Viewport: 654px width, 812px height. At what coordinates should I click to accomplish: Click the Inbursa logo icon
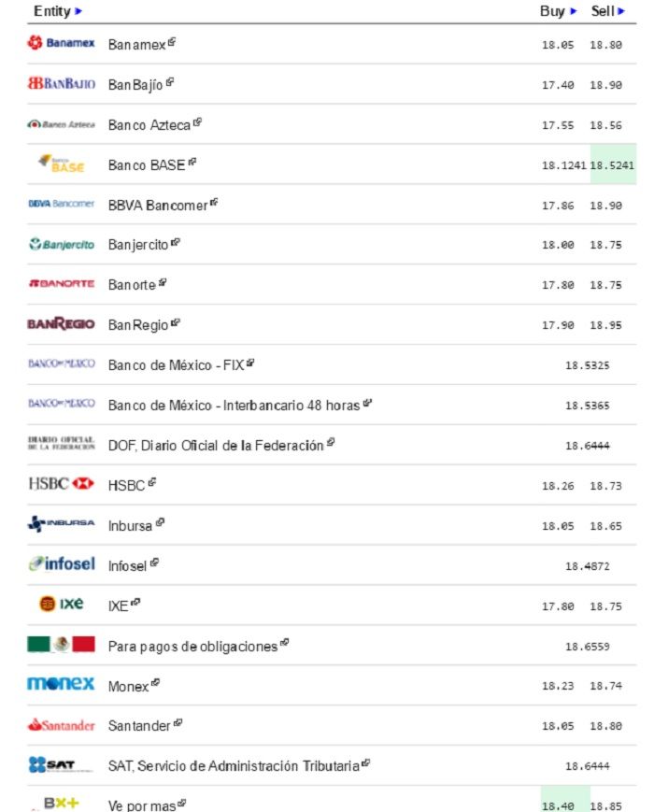point(61,524)
